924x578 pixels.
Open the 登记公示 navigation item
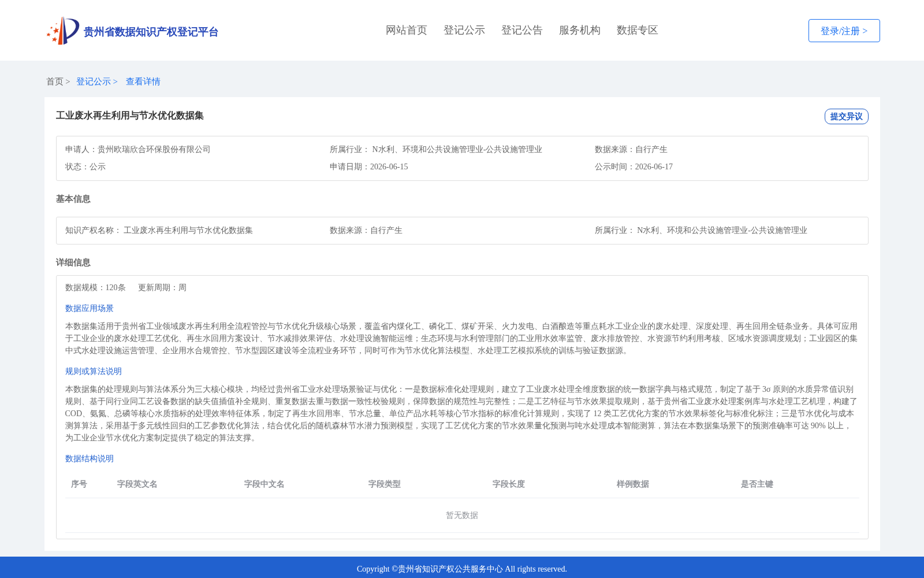pyautogui.click(x=464, y=30)
